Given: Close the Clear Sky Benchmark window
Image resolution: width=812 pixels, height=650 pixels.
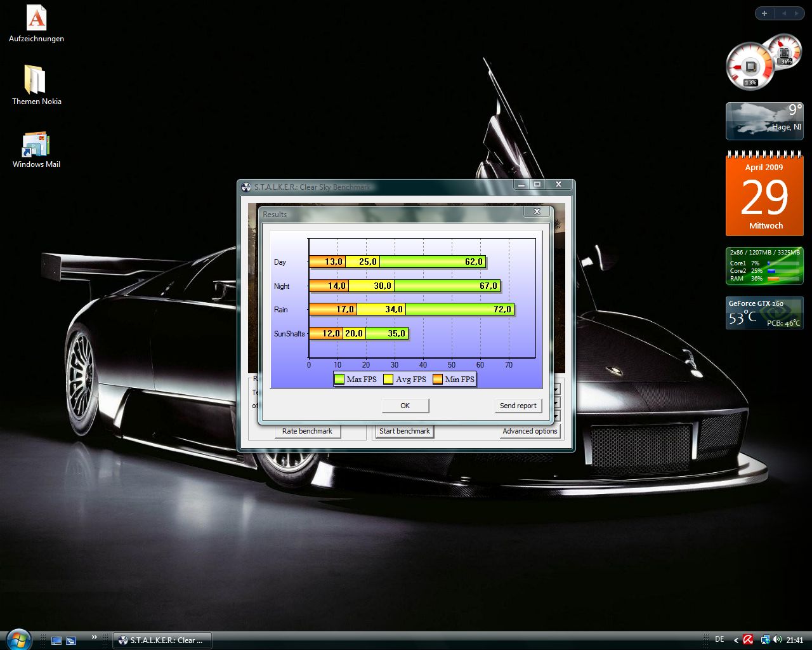Looking at the screenshot, I should coord(558,185).
